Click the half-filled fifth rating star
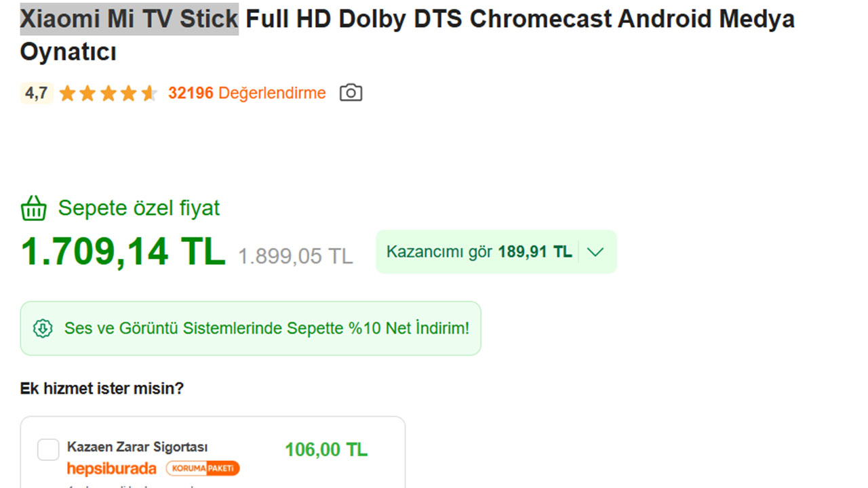Screen dimensions: 868x488 click(149, 94)
